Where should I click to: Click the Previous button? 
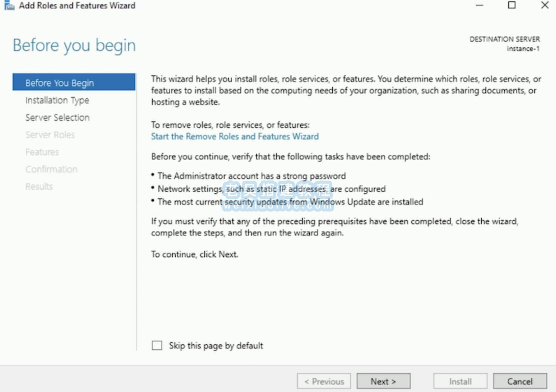324,381
